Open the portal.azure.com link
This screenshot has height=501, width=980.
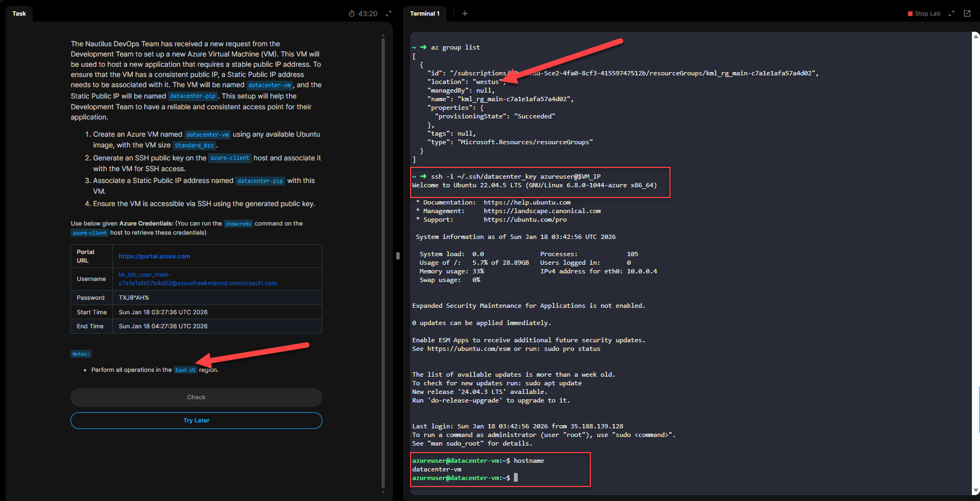pos(154,256)
